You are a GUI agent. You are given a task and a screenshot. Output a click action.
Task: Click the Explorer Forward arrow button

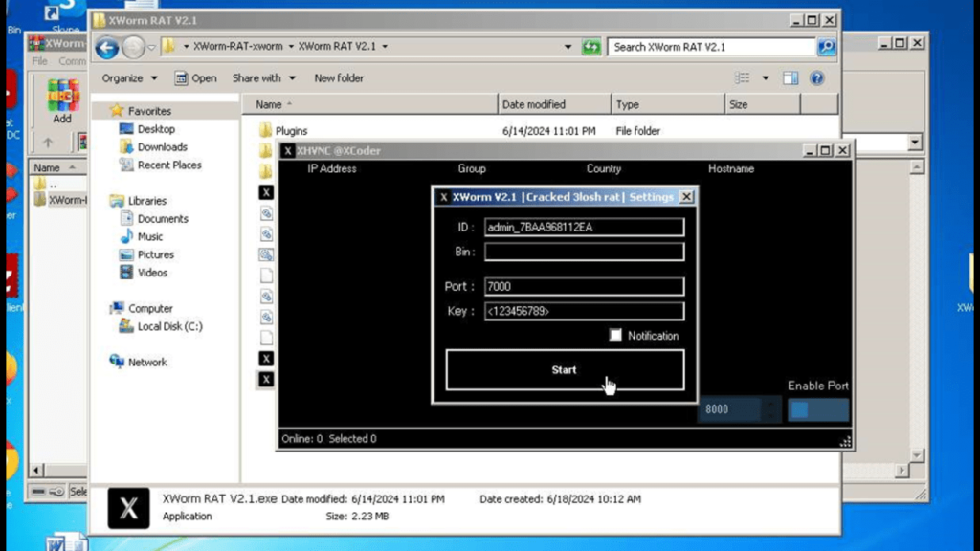pos(133,47)
